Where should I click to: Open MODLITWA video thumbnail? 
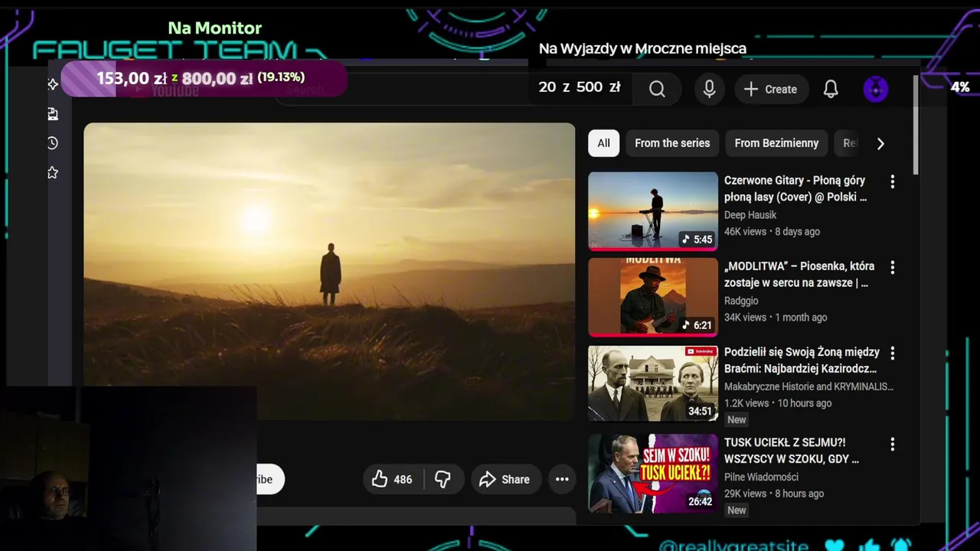tap(653, 297)
